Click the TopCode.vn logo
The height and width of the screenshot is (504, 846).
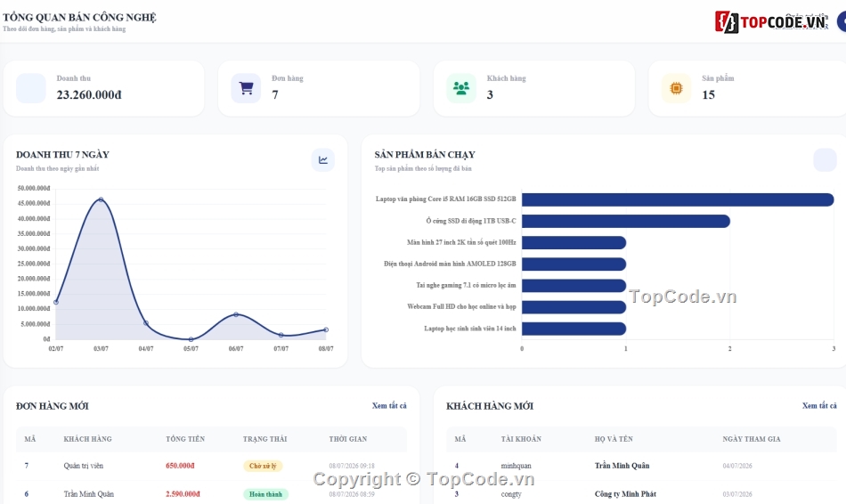(x=771, y=21)
